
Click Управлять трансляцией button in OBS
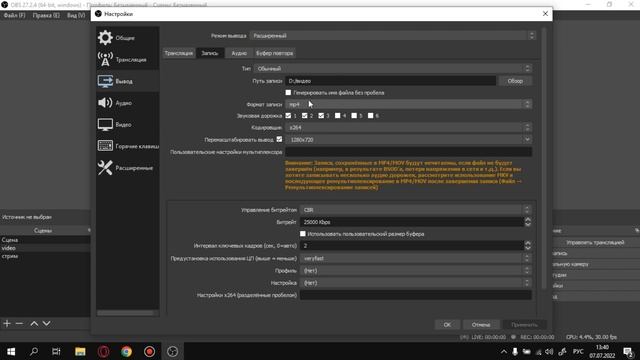pos(595,242)
